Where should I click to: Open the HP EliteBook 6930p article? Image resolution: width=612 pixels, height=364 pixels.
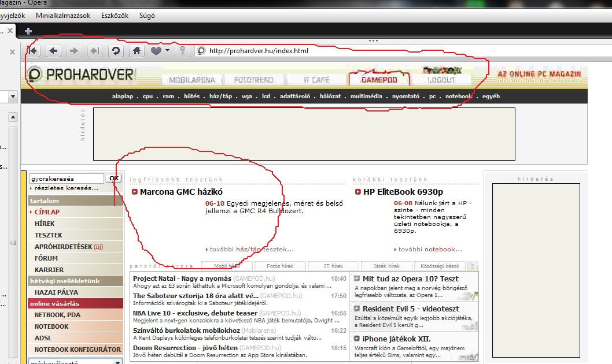coord(403,192)
